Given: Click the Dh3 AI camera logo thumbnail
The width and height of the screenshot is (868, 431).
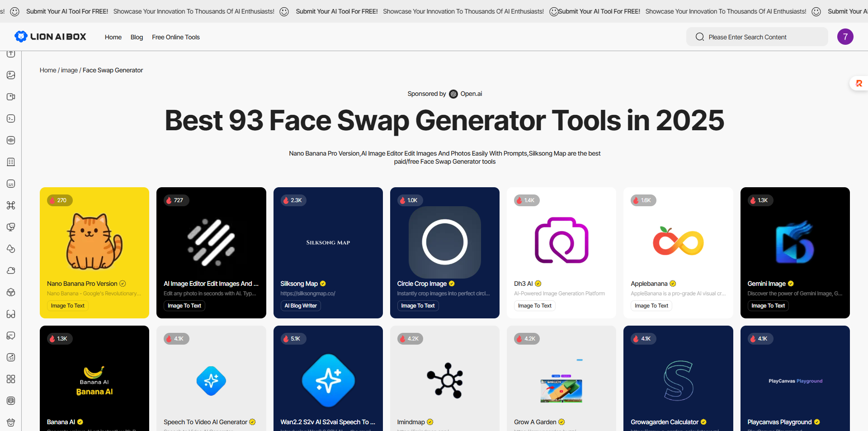Looking at the screenshot, I should pos(561,240).
